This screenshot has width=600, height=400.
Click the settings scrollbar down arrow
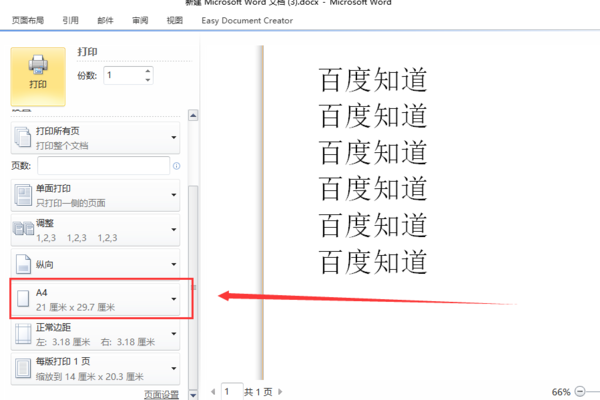click(193, 395)
